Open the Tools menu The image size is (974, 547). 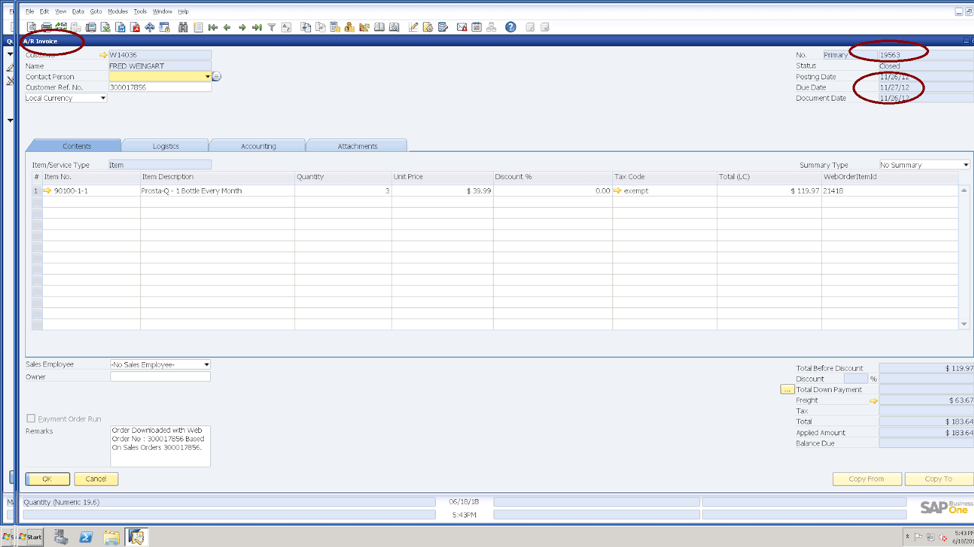pyautogui.click(x=140, y=11)
